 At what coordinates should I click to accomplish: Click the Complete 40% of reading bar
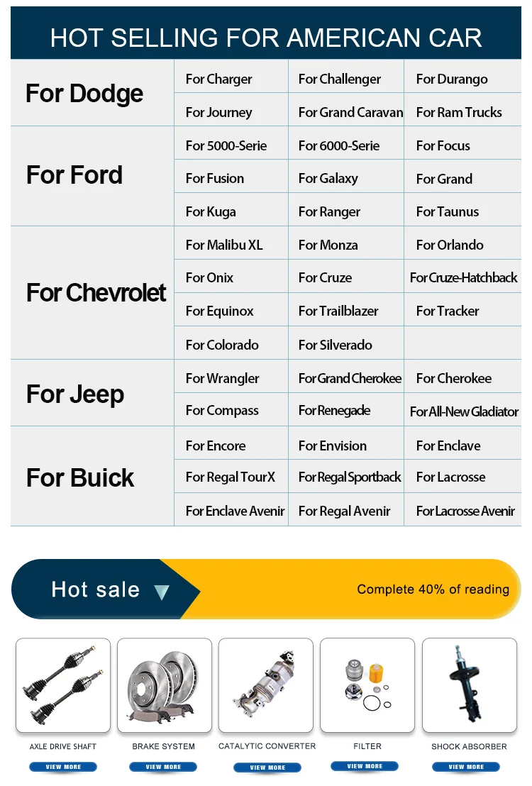(x=433, y=589)
